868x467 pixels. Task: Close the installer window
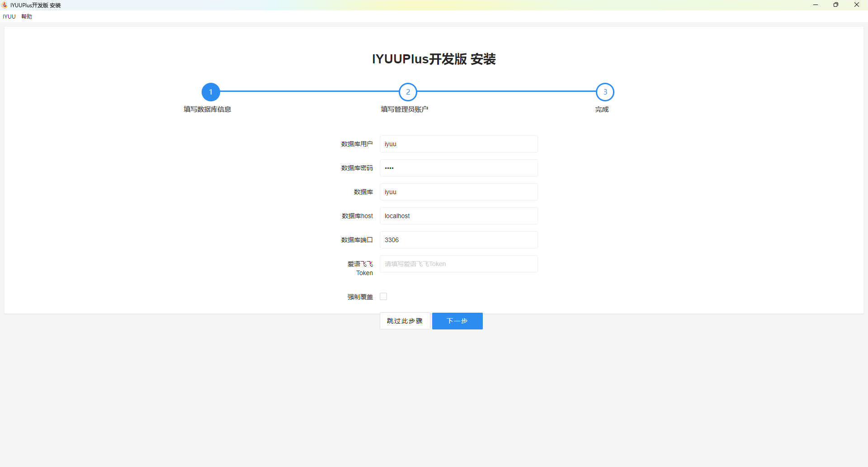point(857,5)
